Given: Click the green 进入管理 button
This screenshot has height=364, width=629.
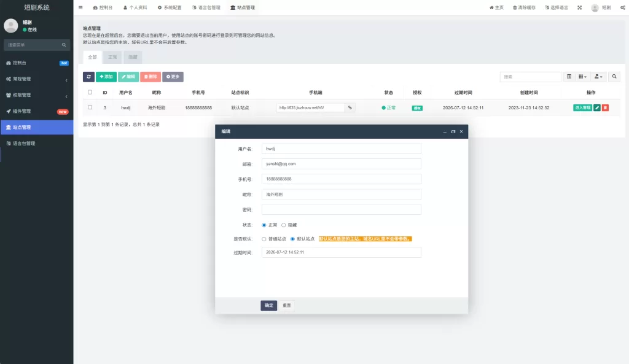Looking at the screenshot, I should coord(582,107).
